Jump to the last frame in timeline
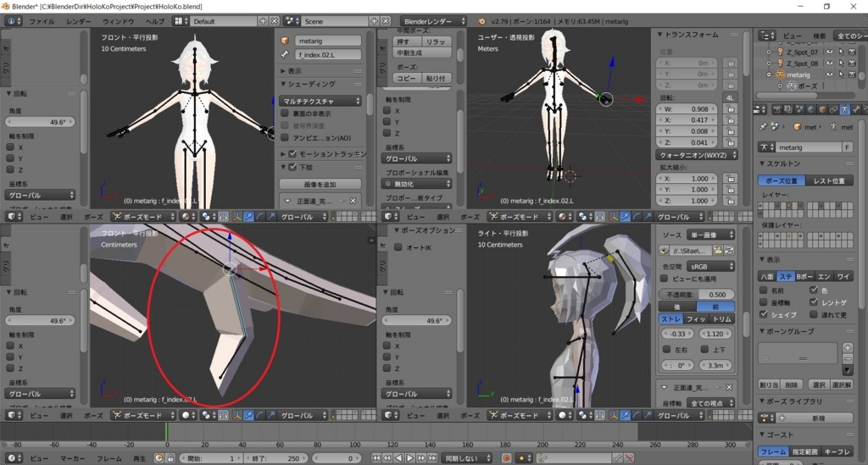This screenshot has height=465, width=868. (x=432, y=458)
